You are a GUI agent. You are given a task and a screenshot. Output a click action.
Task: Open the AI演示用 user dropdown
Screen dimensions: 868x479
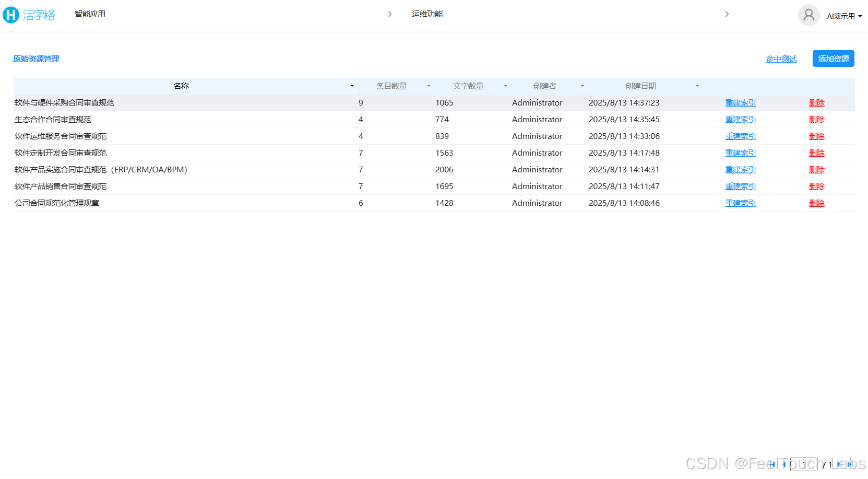[845, 16]
